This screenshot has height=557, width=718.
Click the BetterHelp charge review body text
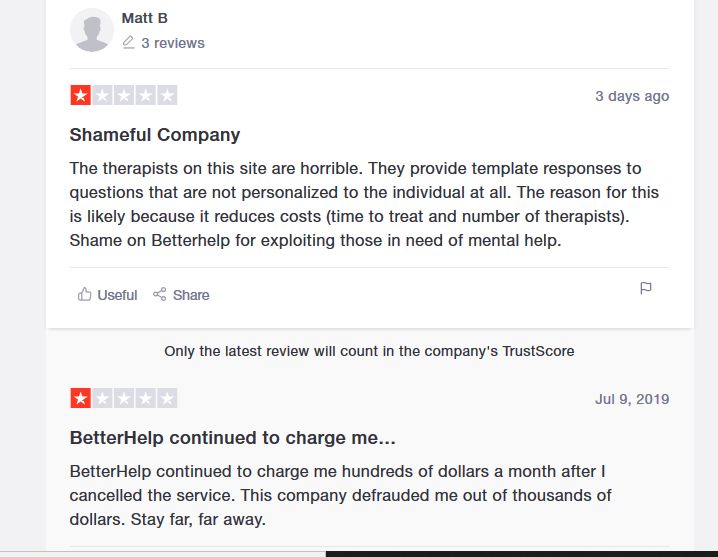[340, 495]
